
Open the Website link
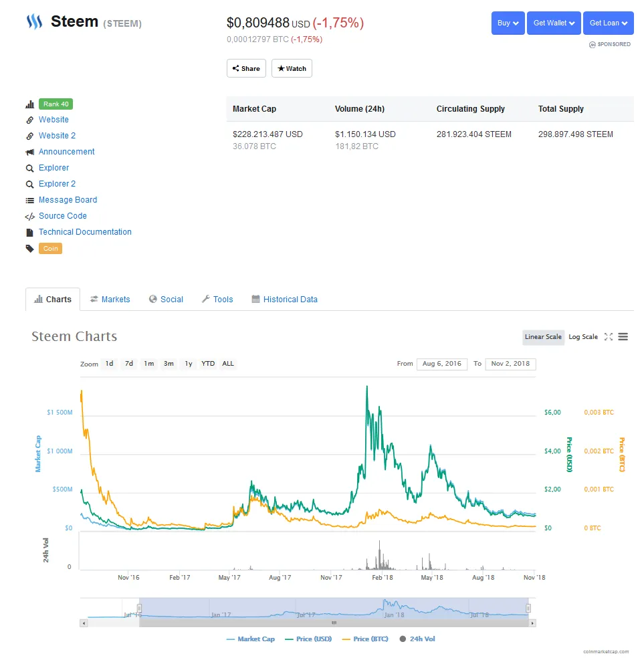point(54,120)
